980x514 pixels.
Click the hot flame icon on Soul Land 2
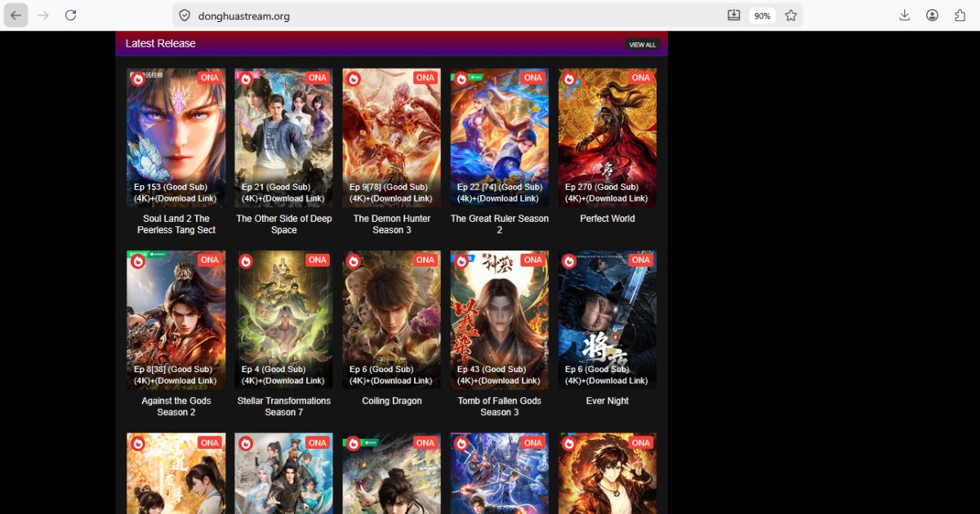click(x=138, y=79)
